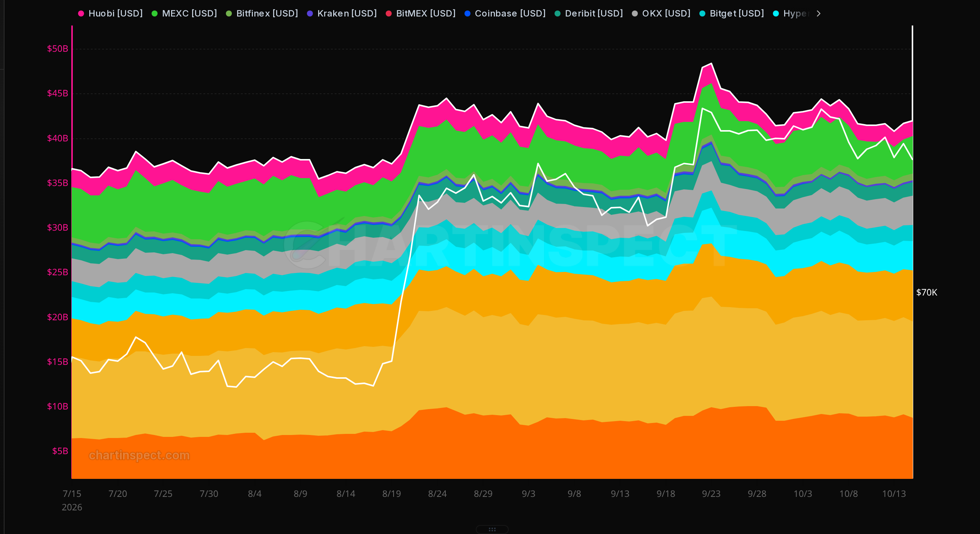This screenshot has height=534, width=980.
Task: Click the 8/4 date label
Action: [254, 493]
